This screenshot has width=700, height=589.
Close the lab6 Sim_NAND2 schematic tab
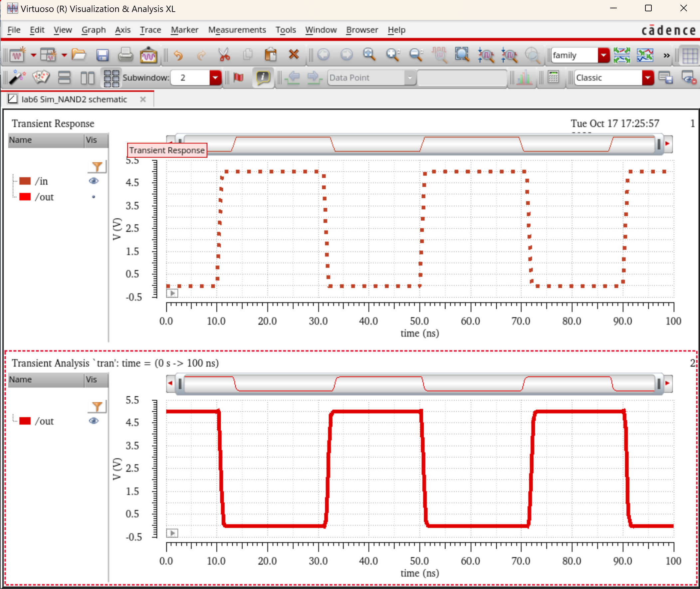click(143, 99)
